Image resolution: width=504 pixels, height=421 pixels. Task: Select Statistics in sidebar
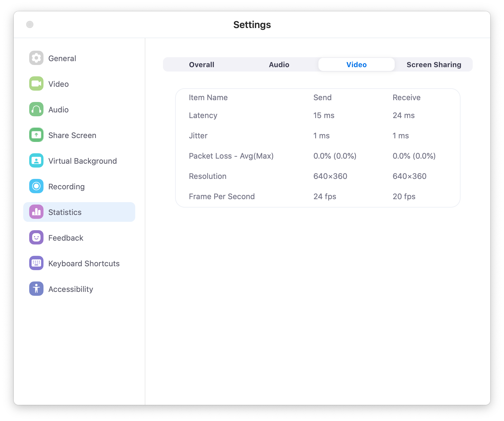[x=79, y=212]
